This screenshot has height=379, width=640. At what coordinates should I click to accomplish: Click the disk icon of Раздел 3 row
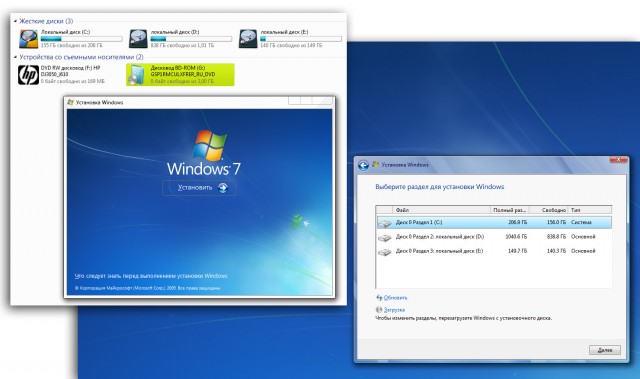pos(384,252)
